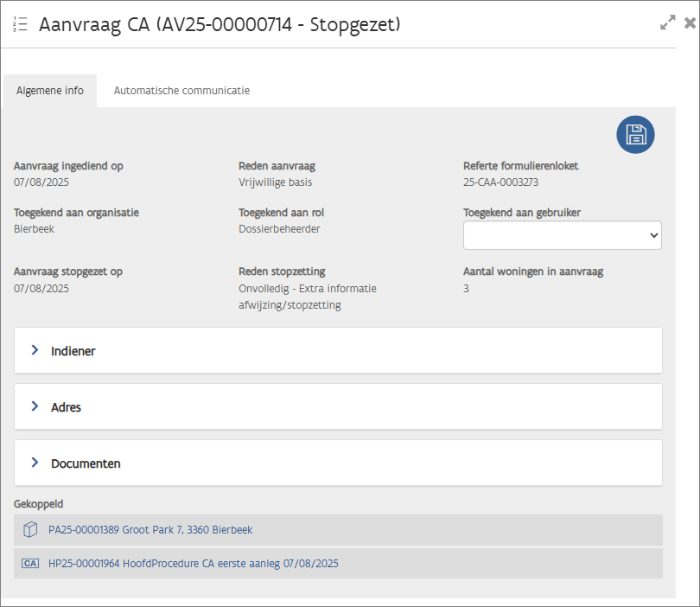Switch to the Automatische communicatie tab

(x=181, y=91)
